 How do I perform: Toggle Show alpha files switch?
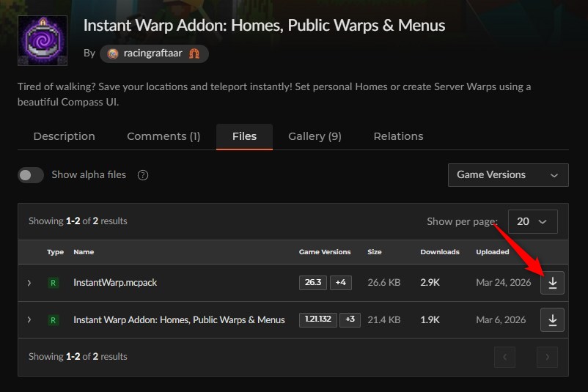(x=31, y=175)
